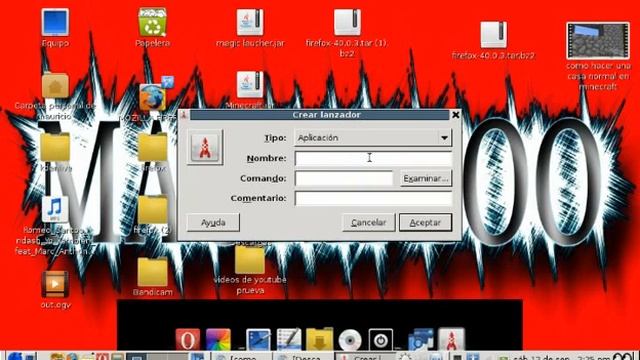Image resolution: width=640 pixels, height=360 pixels.
Task: Launch Opera from the dock
Action: [x=188, y=340]
